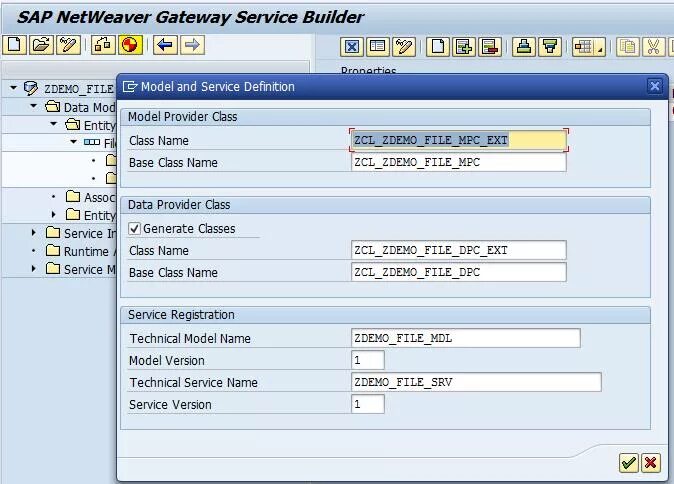Click the blue X icon in right toolbar

pyautogui.click(x=352, y=46)
